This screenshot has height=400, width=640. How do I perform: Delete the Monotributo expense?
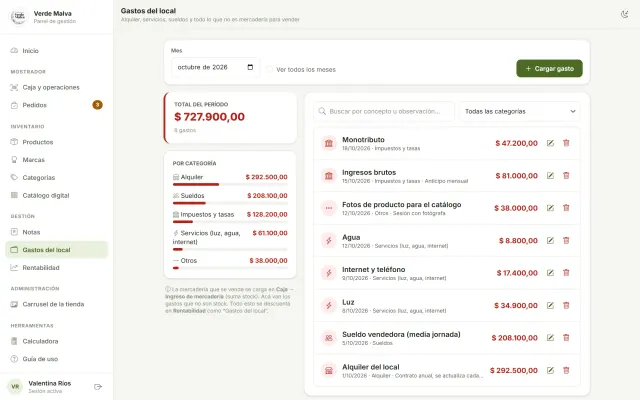(566, 143)
